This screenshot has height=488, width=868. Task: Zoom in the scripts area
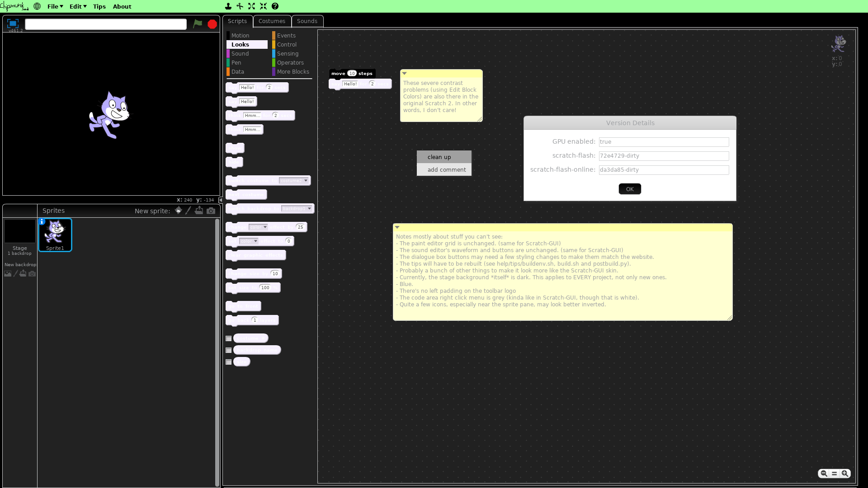click(845, 474)
